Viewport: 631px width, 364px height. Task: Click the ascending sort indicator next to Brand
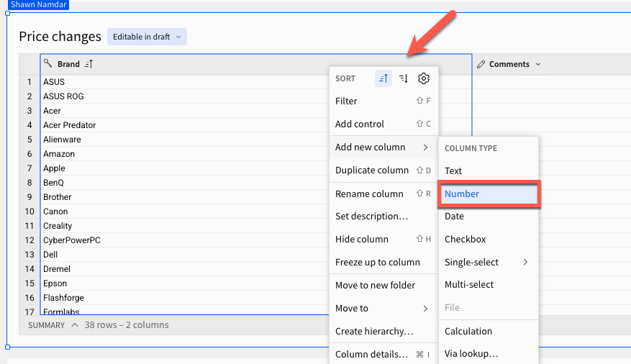coord(88,64)
